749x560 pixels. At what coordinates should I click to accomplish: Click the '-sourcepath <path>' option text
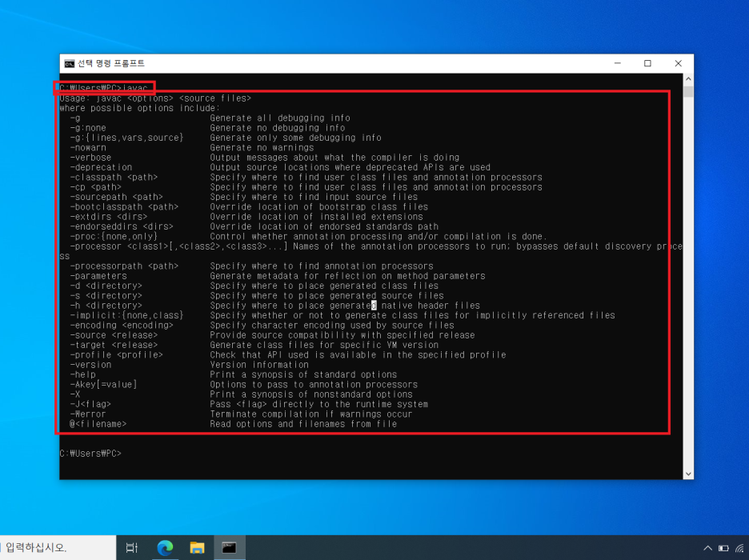(x=117, y=197)
